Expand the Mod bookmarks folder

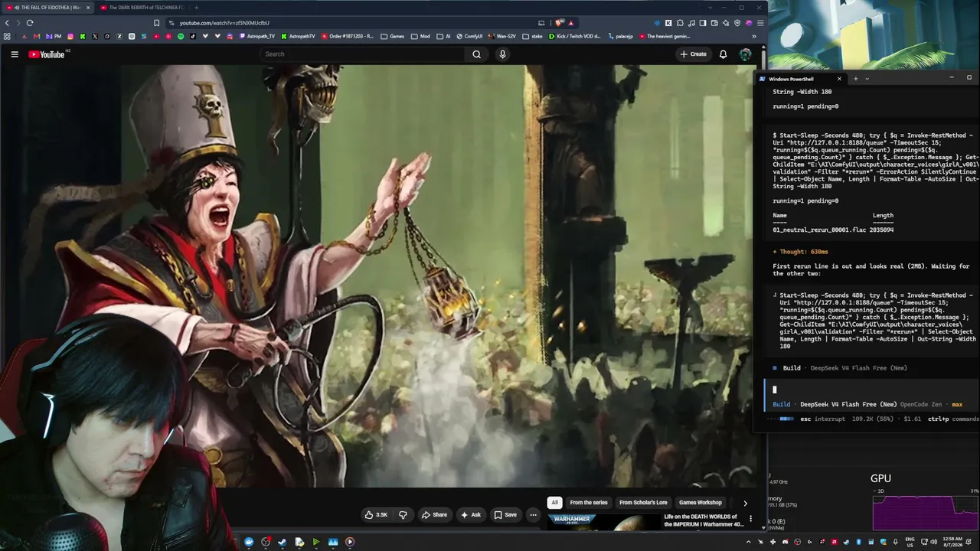tap(420, 36)
